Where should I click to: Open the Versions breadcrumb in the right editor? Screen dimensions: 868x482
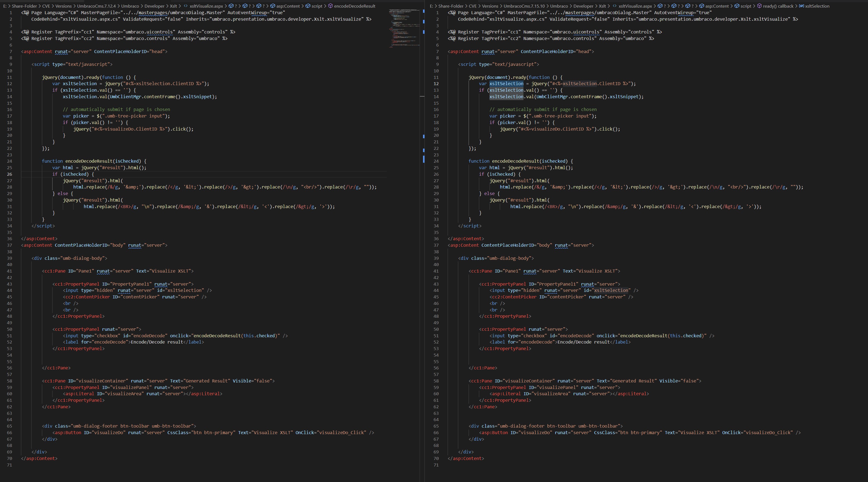point(490,6)
